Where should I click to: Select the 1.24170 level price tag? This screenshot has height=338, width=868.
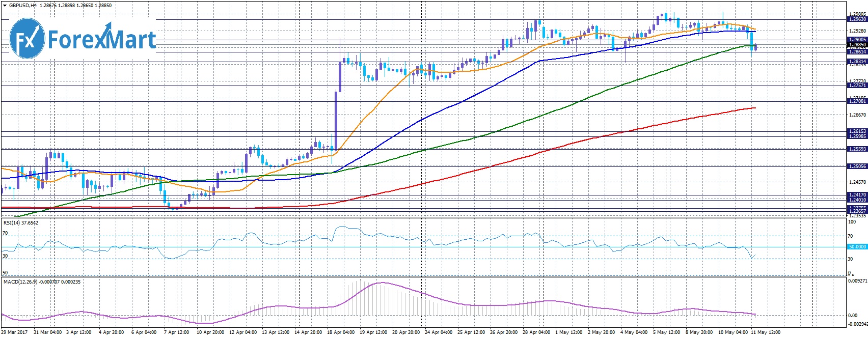[x=857, y=195]
